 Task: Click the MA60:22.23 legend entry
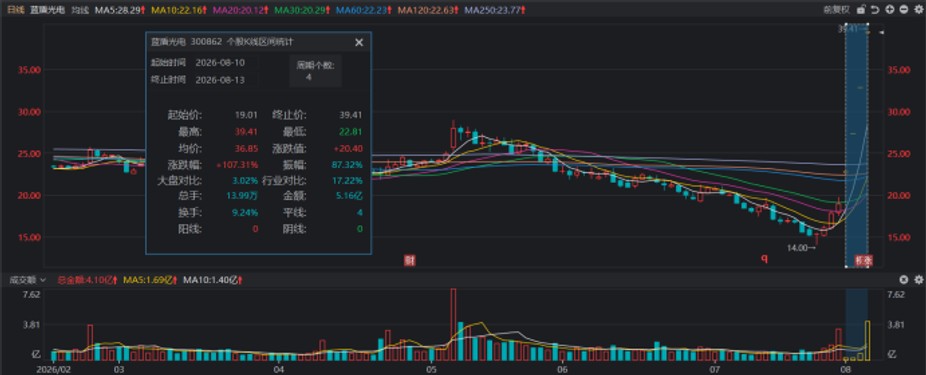(364, 10)
